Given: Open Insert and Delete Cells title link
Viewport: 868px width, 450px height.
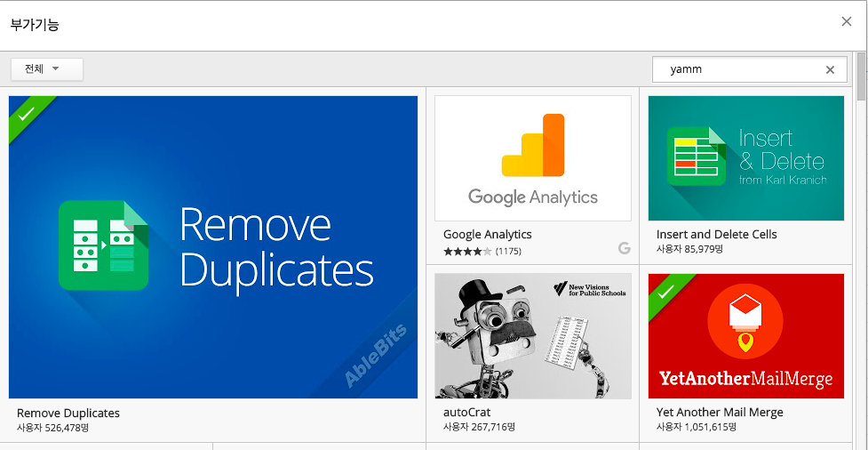Looking at the screenshot, I should click(716, 235).
